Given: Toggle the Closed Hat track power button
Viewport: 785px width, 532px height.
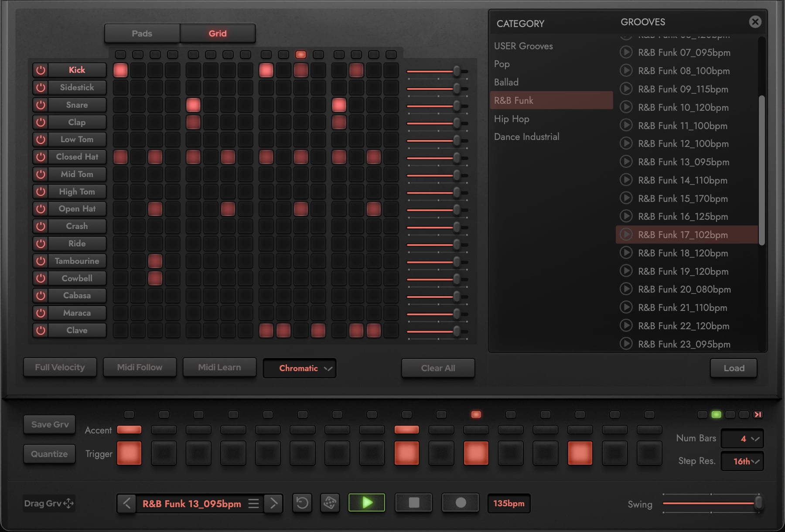Looking at the screenshot, I should (x=41, y=157).
